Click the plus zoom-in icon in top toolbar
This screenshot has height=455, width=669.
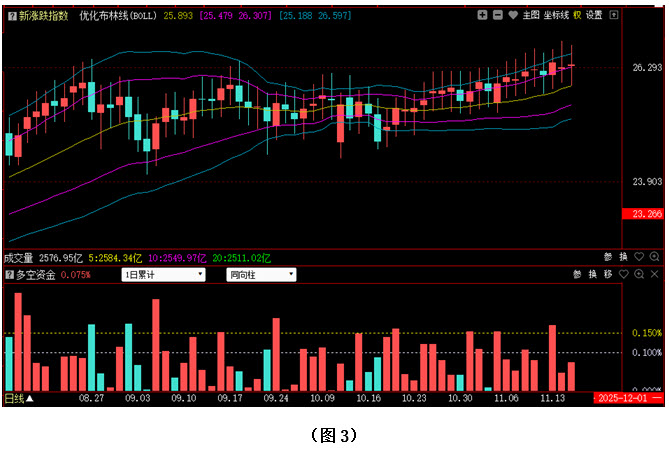coord(482,15)
